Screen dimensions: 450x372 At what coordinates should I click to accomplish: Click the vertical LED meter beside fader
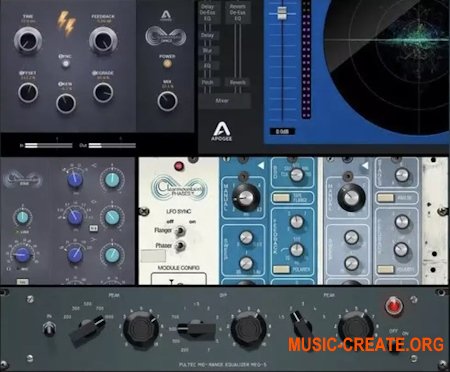coord(306,59)
